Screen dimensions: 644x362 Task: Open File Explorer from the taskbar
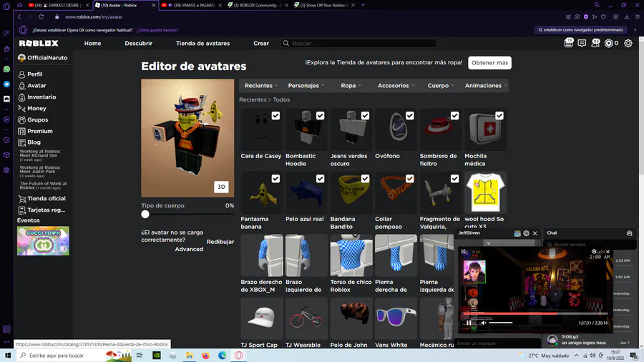pyautogui.click(x=190, y=356)
